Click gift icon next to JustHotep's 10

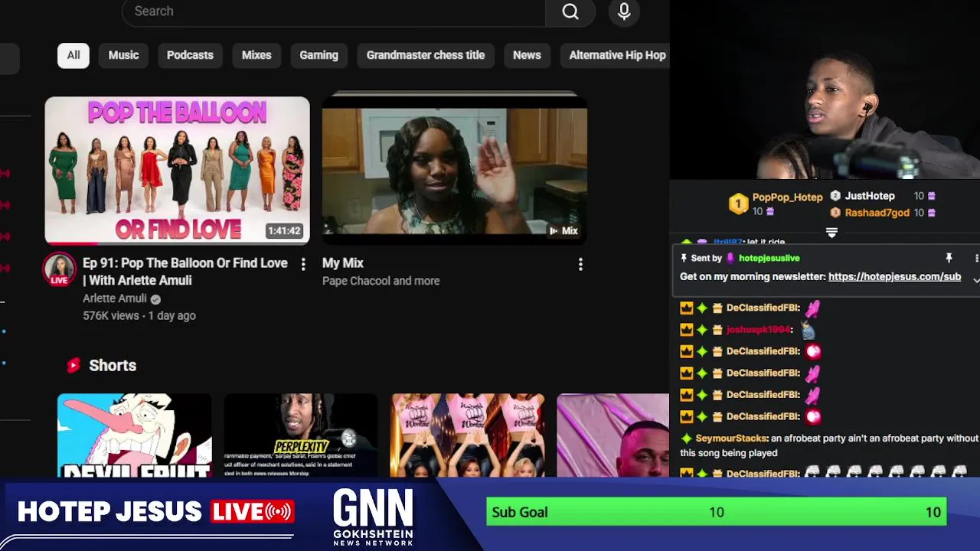[932, 196]
